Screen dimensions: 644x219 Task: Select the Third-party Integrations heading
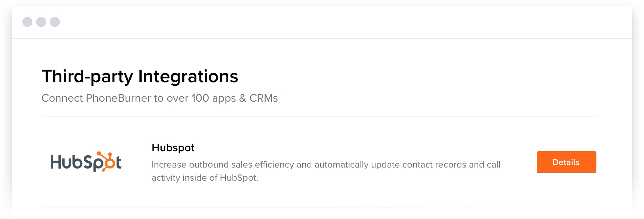pyautogui.click(x=140, y=77)
